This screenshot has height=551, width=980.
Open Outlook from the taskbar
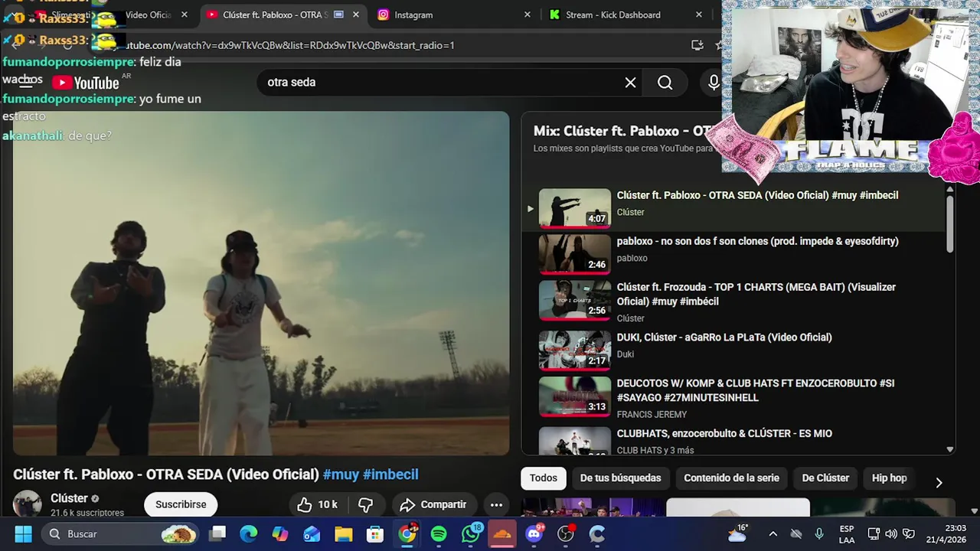[x=312, y=533]
